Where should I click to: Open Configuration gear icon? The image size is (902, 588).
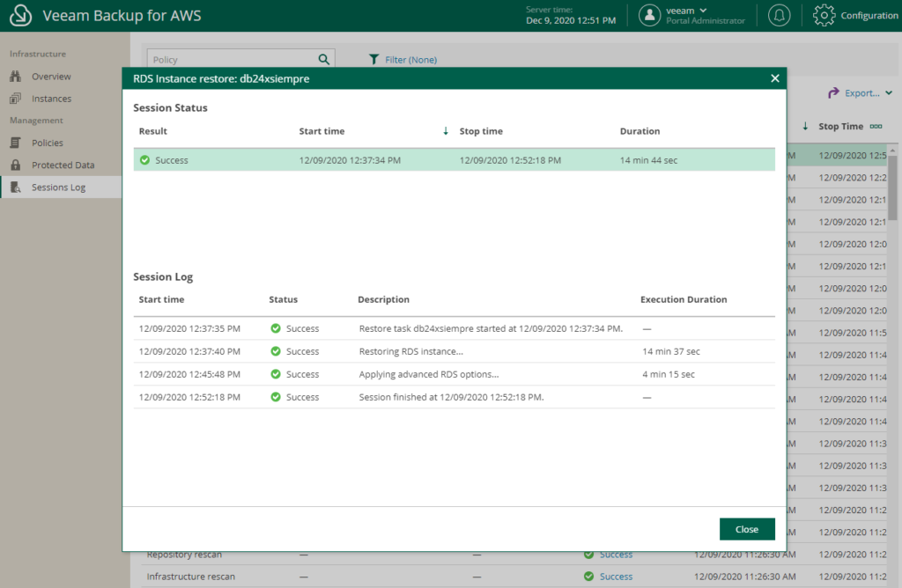coord(824,16)
